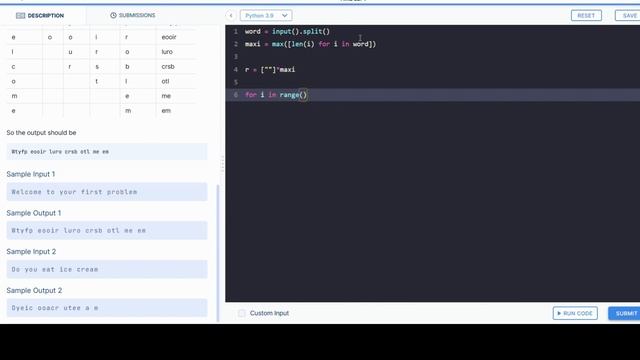Image resolution: width=640 pixels, height=360 pixels.
Task: Switch to the Description tab
Action: coord(40,16)
